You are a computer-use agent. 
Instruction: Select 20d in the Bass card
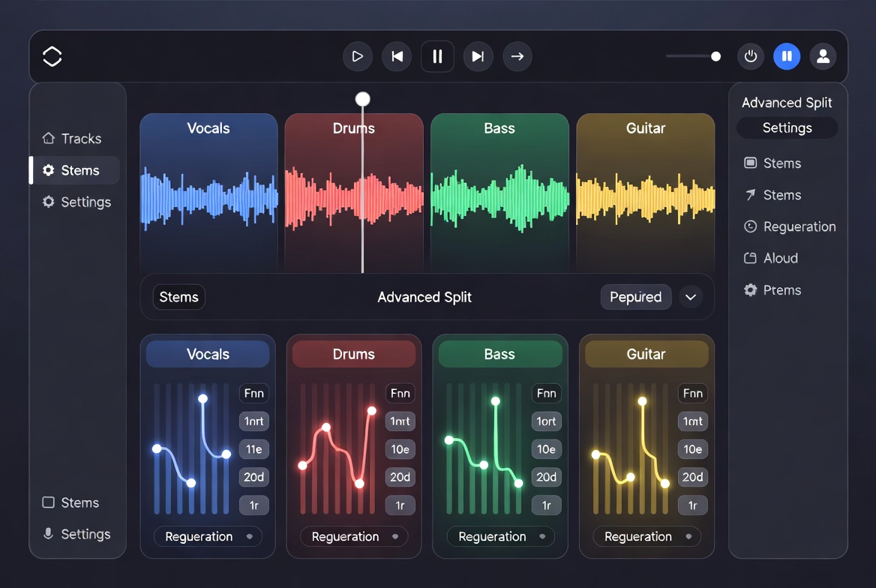pyautogui.click(x=547, y=477)
